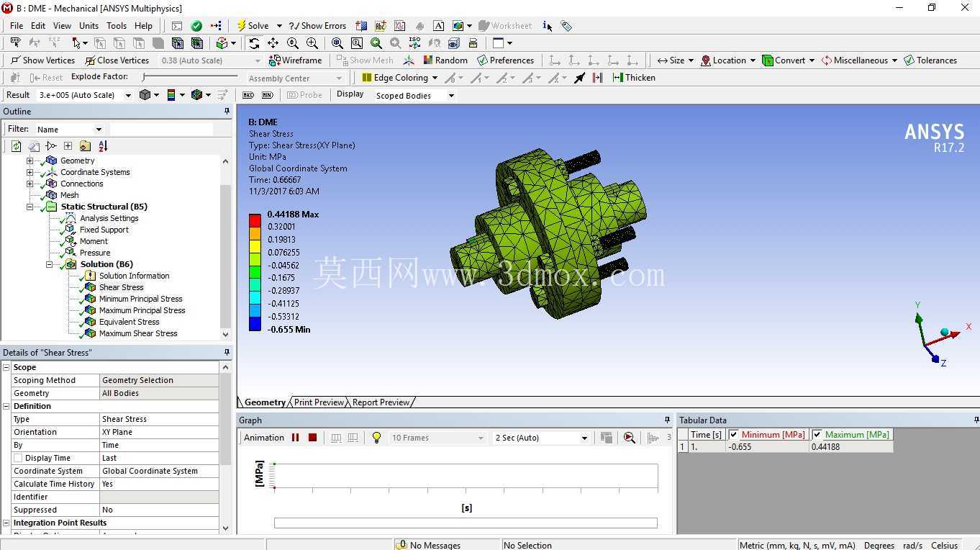Open the Location menu button

[x=728, y=60]
